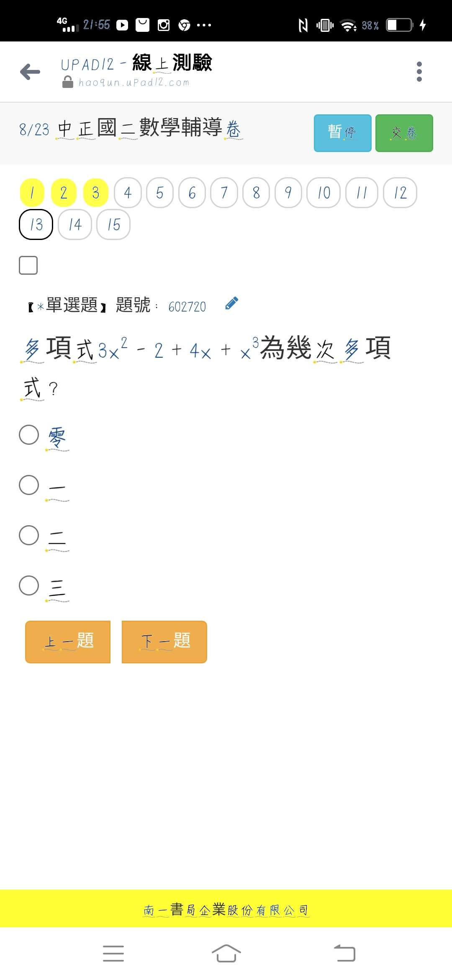Select answer option 二
The height and width of the screenshot is (980, 452).
point(29,535)
